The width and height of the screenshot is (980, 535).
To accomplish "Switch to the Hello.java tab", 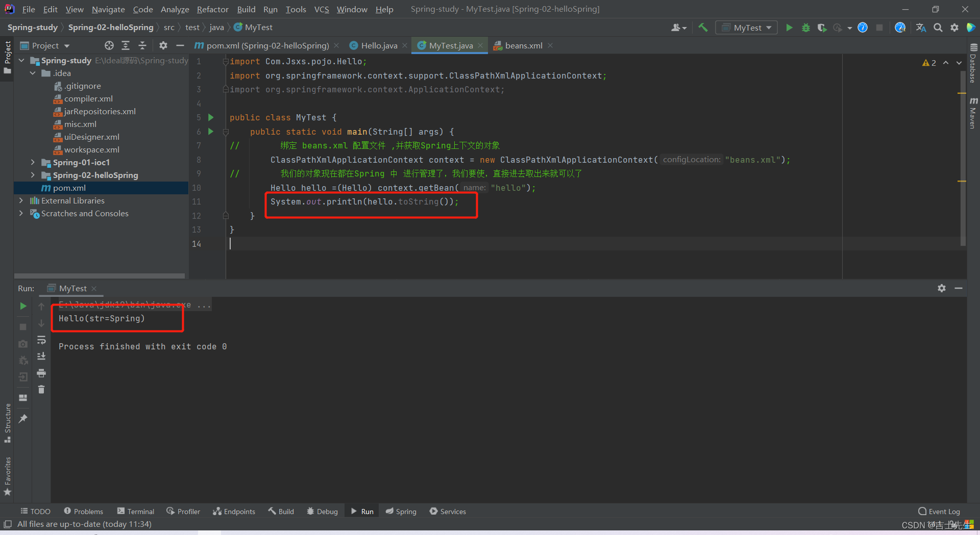I will 379,45.
